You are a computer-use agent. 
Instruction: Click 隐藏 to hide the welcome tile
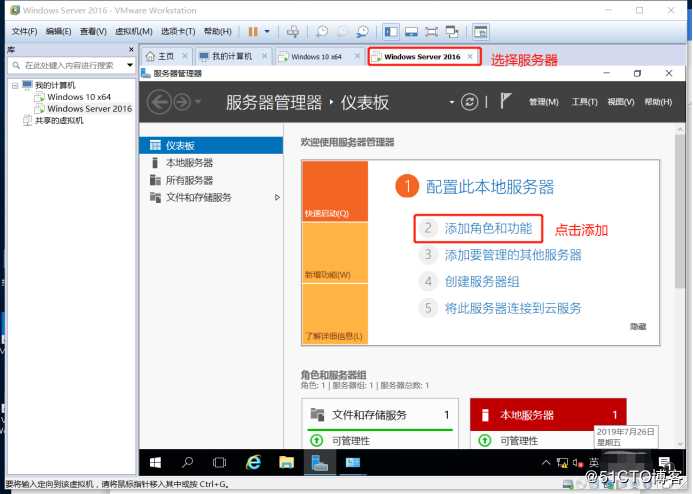point(638,326)
